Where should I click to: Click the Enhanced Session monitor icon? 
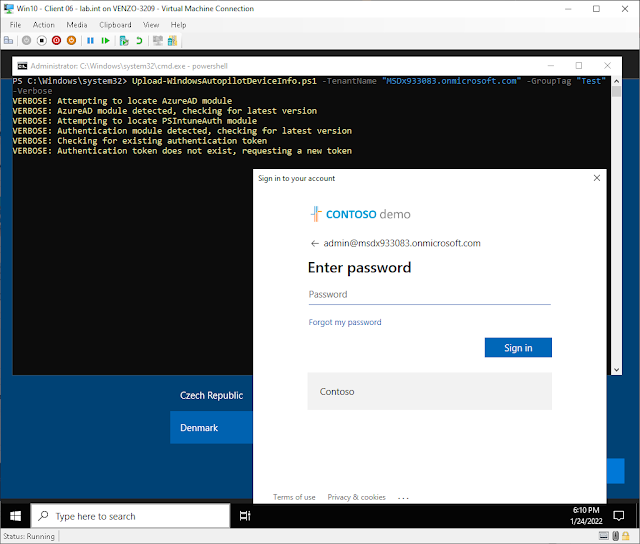pos(158,40)
